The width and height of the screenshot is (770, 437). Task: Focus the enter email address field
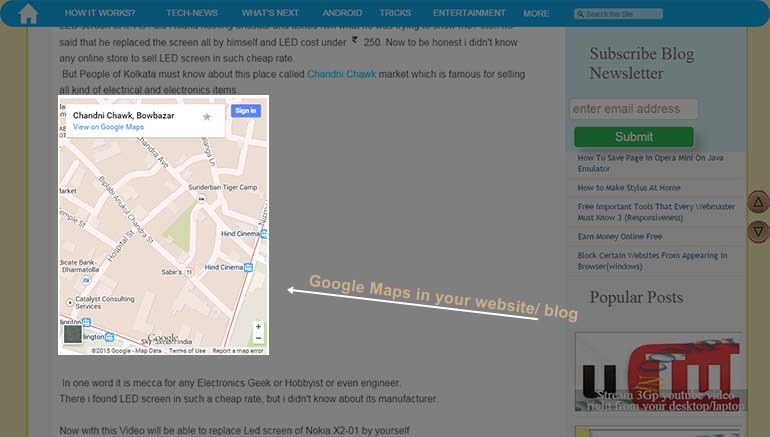[633, 109]
